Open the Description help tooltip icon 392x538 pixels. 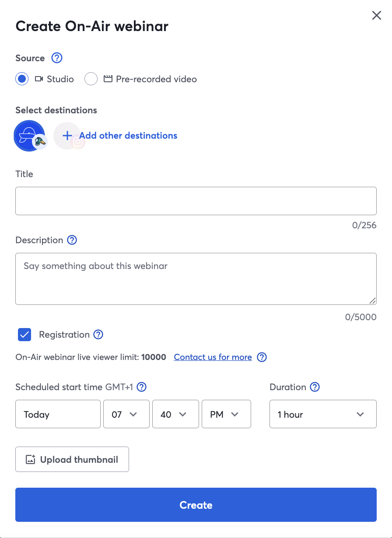point(72,240)
